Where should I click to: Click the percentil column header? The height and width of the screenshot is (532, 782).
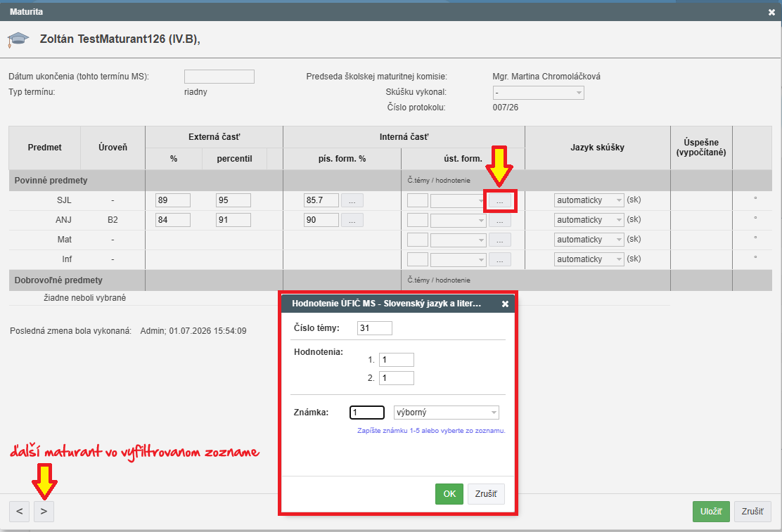pos(234,159)
